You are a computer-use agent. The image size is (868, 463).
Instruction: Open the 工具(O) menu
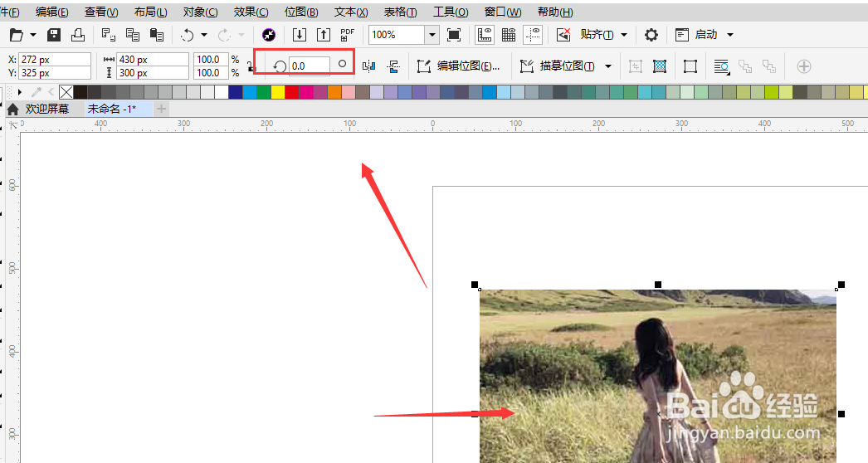[451, 12]
